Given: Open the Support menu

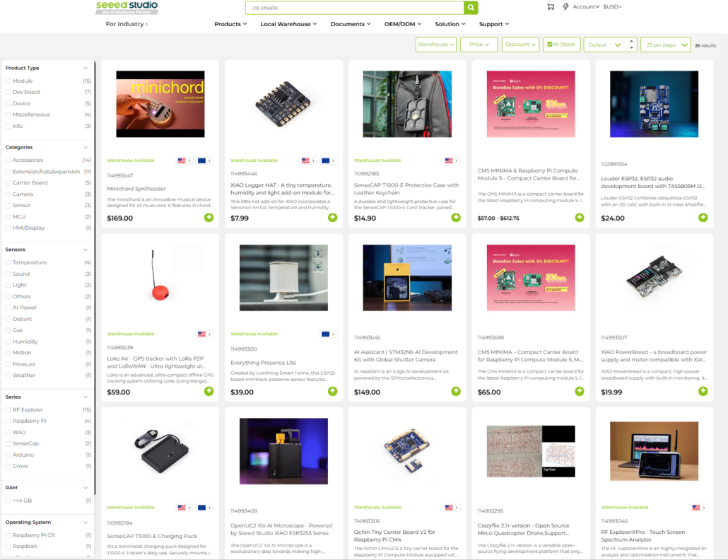Looking at the screenshot, I should click(x=494, y=24).
